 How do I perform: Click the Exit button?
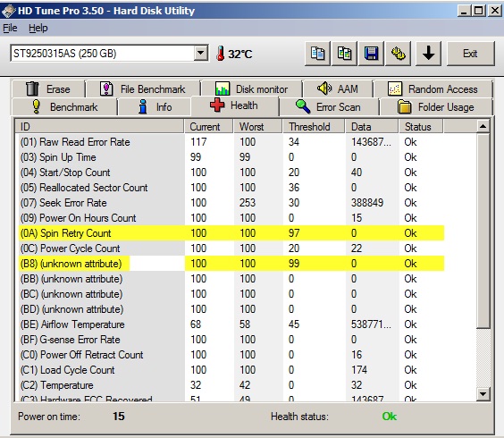[x=470, y=54]
